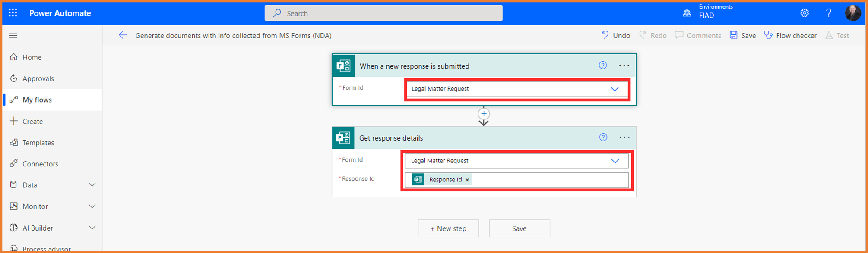
Task: Open the app launcher waffle icon
Action: [13, 13]
